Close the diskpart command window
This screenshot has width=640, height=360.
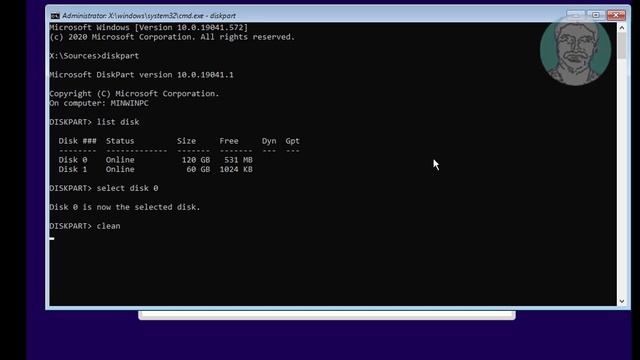(x=616, y=16)
